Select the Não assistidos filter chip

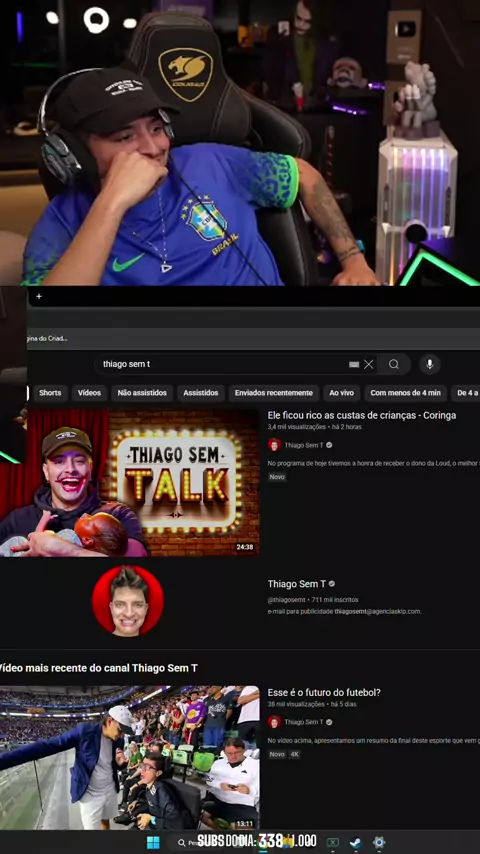click(142, 393)
